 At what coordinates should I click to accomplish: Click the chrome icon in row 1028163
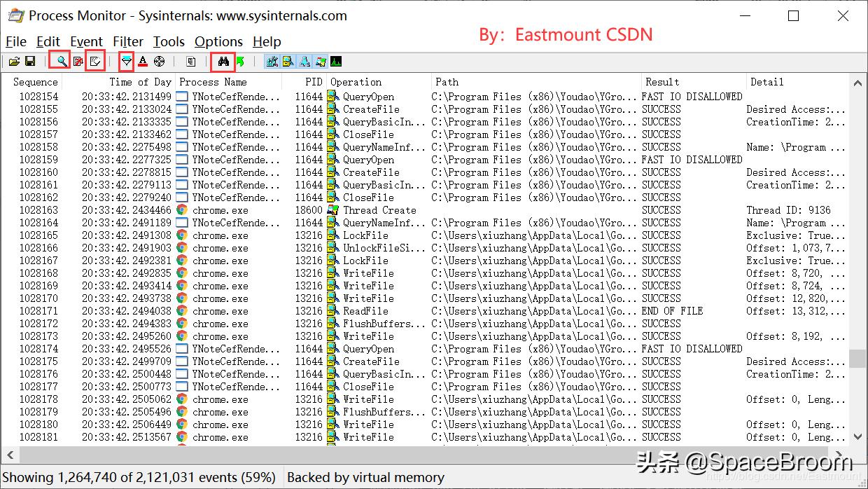(x=182, y=209)
